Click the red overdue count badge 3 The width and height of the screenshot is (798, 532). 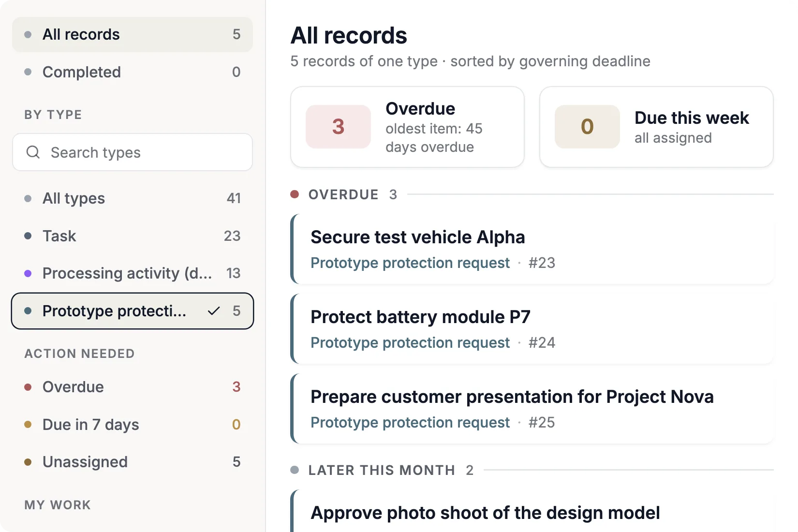click(x=338, y=127)
